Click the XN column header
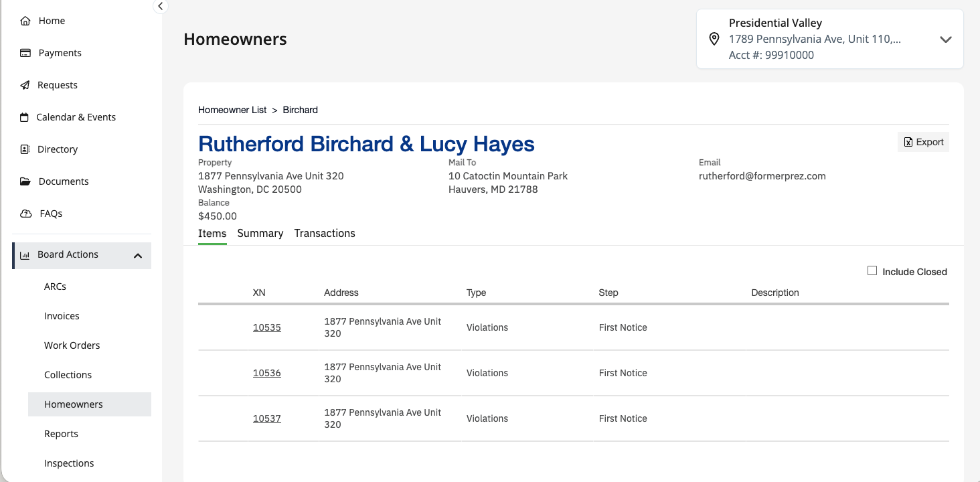This screenshot has width=980, height=482. tap(259, 293)
